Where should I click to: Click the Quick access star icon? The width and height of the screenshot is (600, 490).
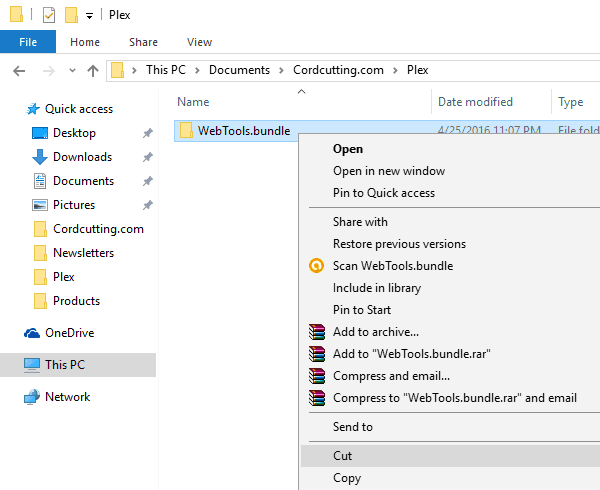click(x=33, y=109)
